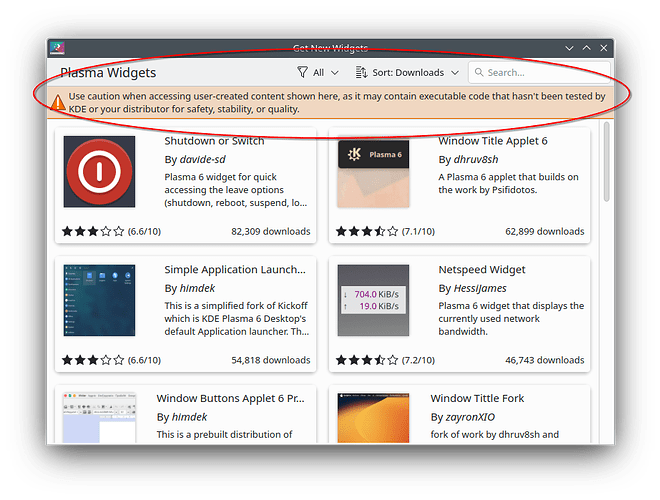Click author himdek under Simple Application Launcher

(x=197, y=288)
